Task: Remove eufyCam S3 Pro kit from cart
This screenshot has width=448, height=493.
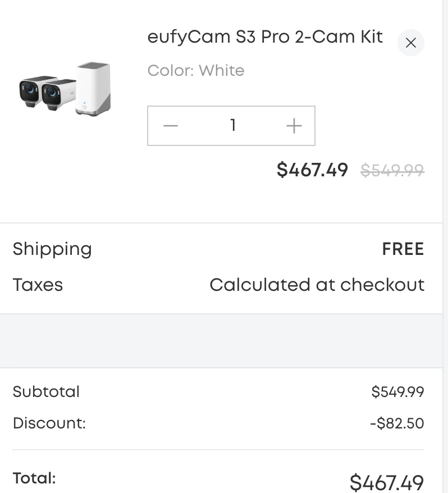Action: click(x=411, y=43)
